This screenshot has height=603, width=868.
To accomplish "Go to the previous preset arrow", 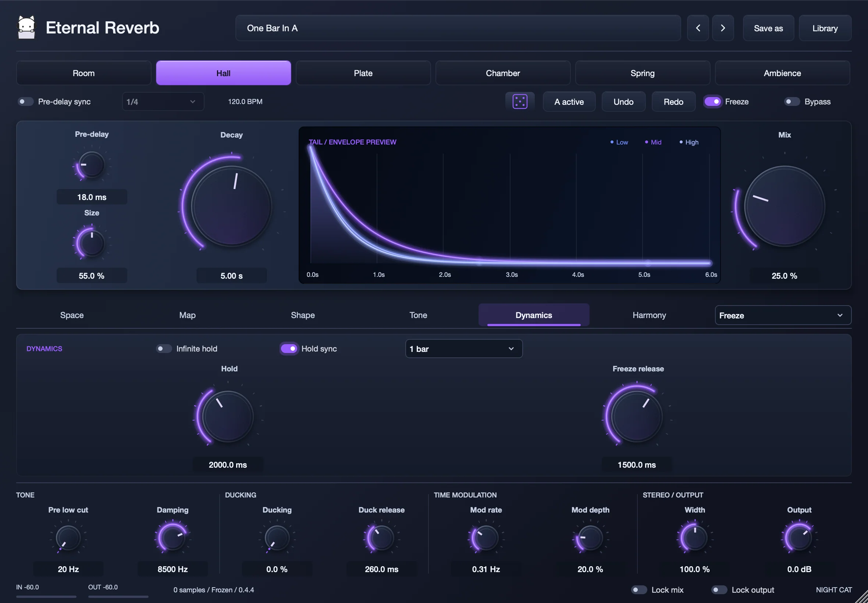I will pyautogui.click(x=698, y=28).
